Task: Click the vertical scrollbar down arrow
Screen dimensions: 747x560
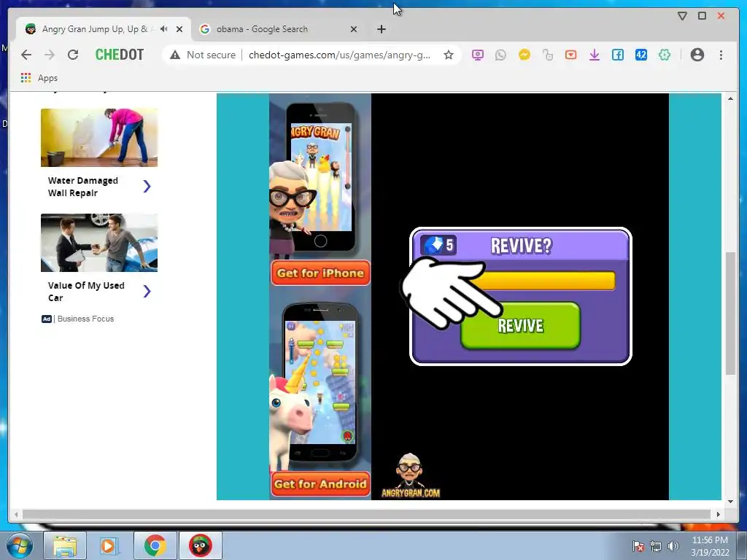Action: click(x=730, y=502)
